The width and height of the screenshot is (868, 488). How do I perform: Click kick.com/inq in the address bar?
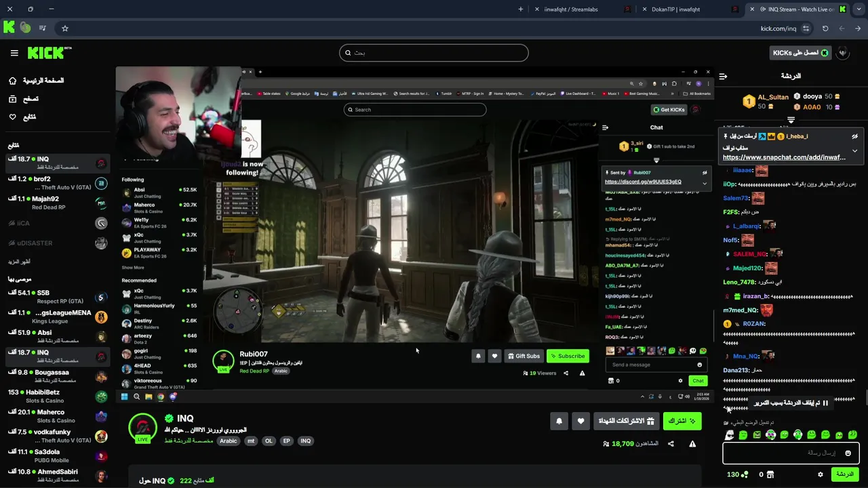click(x=778, y=28)
